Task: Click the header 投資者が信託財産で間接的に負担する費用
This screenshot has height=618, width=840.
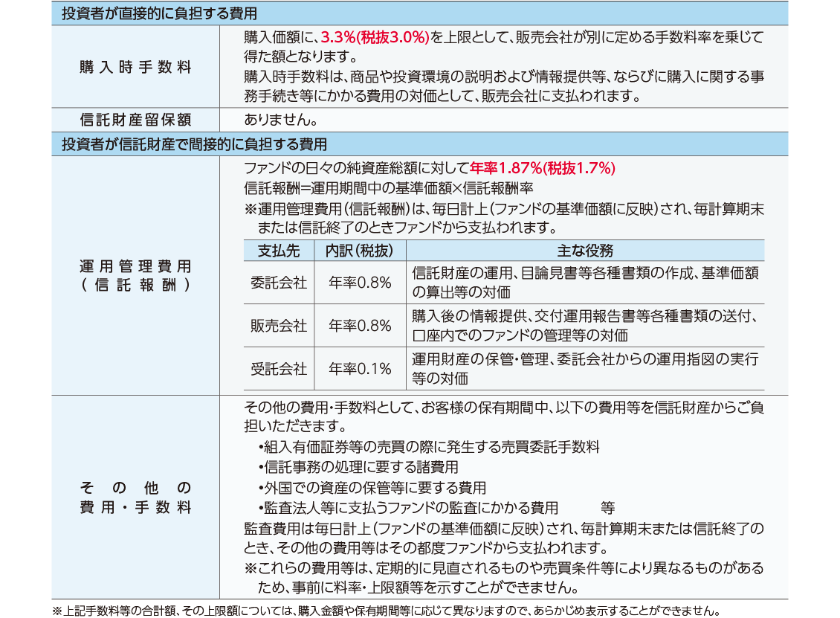Action: click(194, 144)
